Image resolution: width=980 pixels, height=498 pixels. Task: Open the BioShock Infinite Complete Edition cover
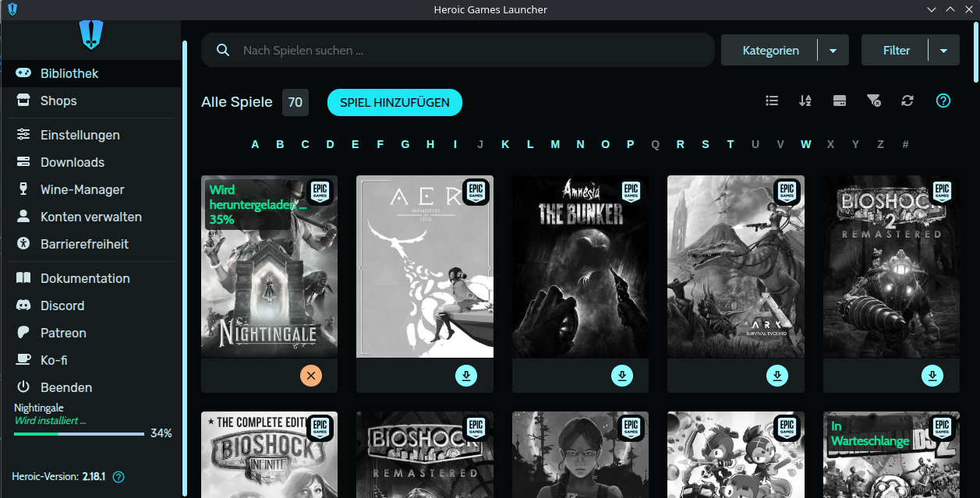269,455
